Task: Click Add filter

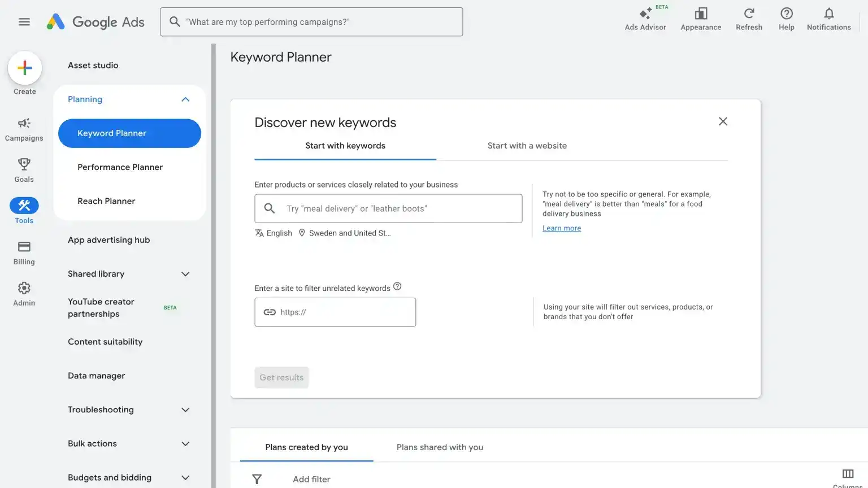Action: click(x=311, y=479)
